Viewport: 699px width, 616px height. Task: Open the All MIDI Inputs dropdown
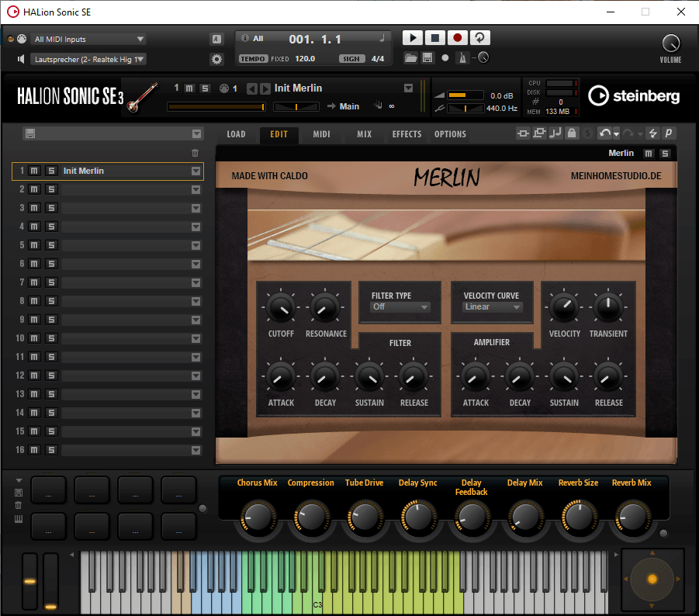click(88, 40)
